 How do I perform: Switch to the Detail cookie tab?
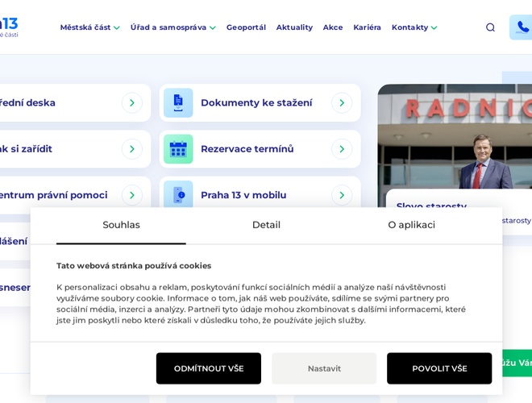coord(266,225)
